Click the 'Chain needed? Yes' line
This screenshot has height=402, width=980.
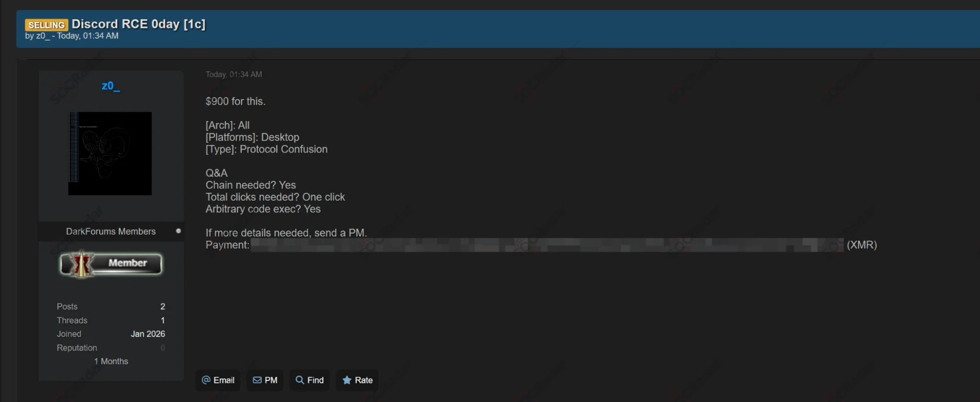251,185
